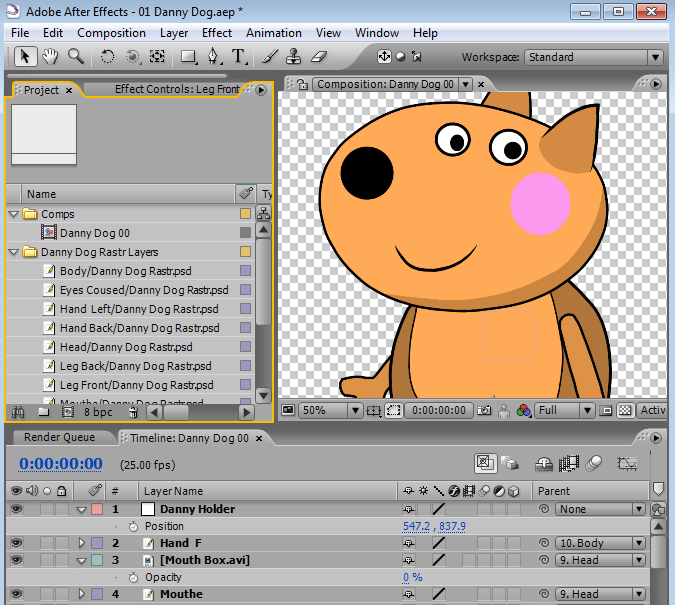
Task: Expand the Mouthe layer
Action: tap(81, 594)
